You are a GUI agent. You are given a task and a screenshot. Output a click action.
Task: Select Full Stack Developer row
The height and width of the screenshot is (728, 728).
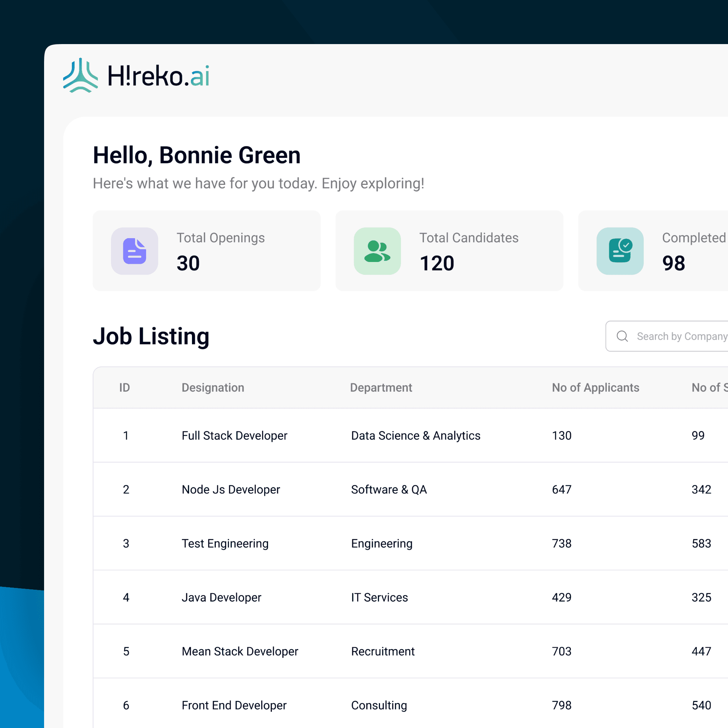click(410, 435)
